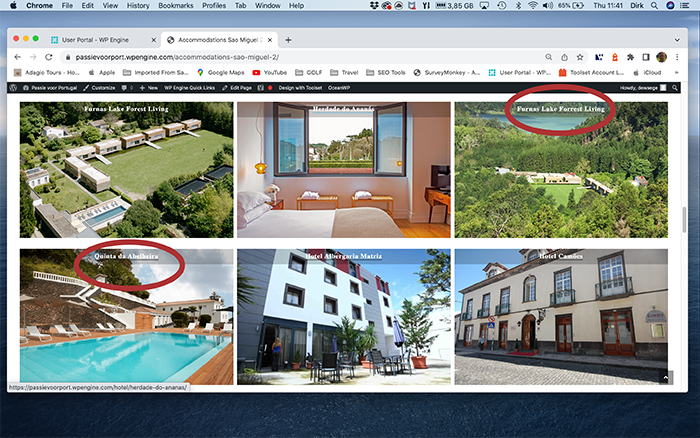Close the Accommodations Sao Miguel tab
Image resolution: width=700 pixels, height=438 pixels.
coord(270,40)
